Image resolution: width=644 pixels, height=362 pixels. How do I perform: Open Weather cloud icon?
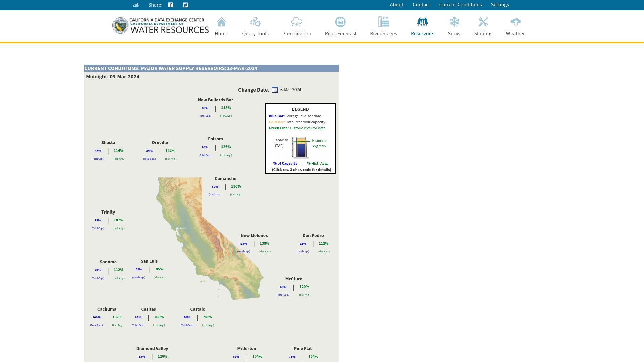[516, 22]
